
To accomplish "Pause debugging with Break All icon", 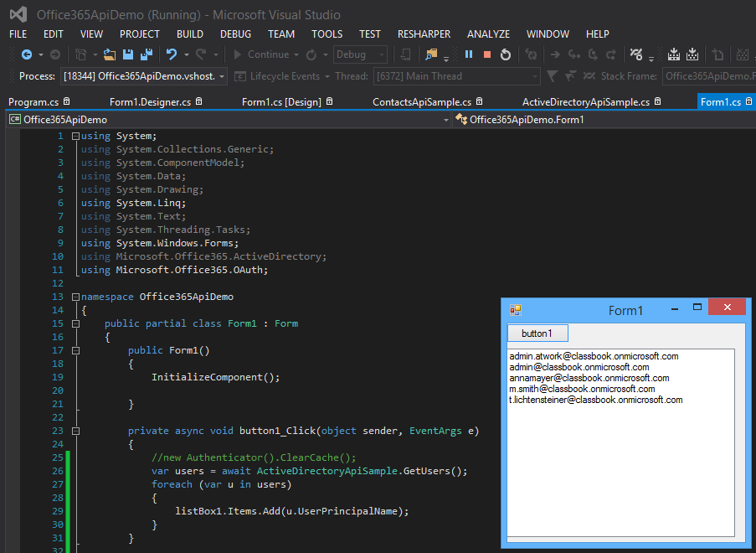I will point(469,54).
